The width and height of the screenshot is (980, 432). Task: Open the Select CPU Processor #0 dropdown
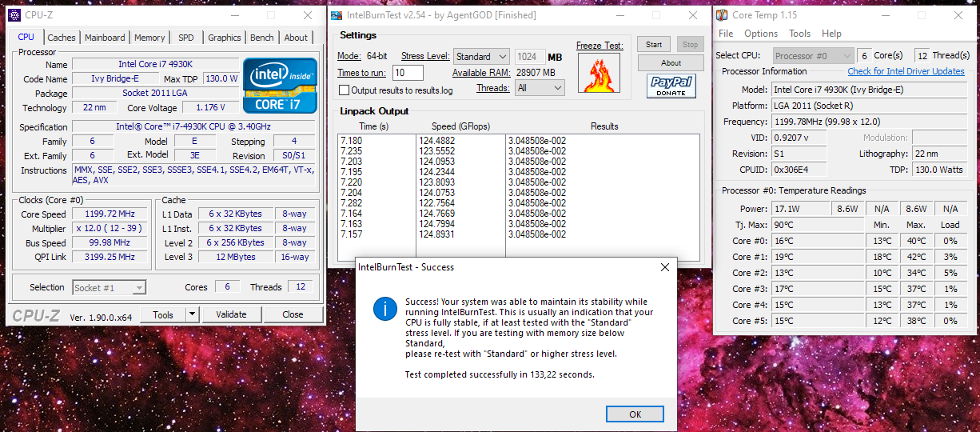coord(814,56)
